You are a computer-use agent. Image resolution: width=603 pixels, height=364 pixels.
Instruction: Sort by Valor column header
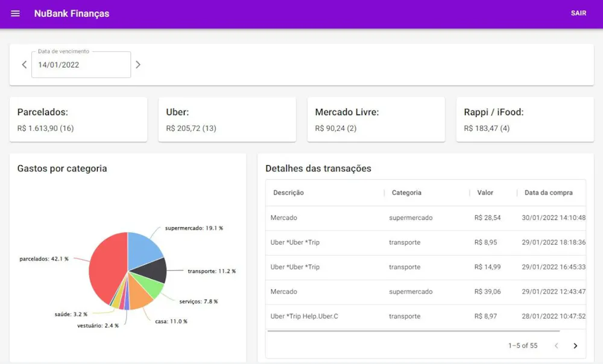(485, 193)
